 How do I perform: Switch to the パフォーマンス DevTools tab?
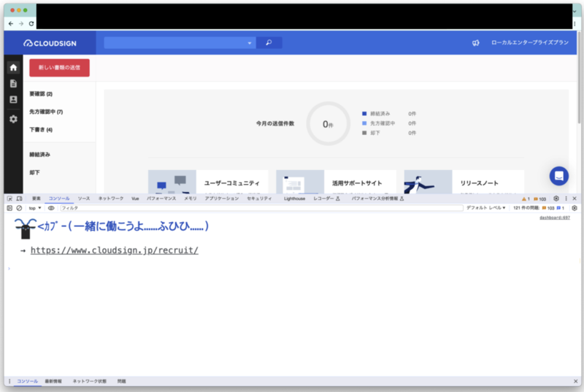pos(161,199)
